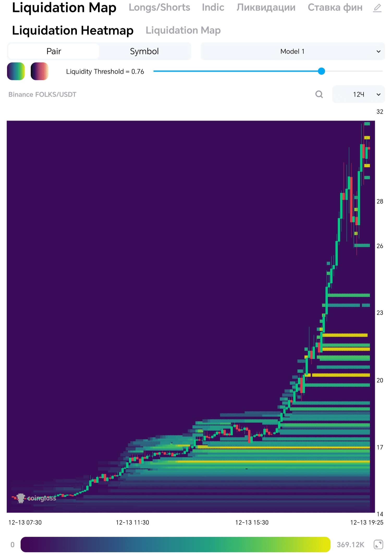Viewport: 392px width, 554px height.
Task: Click the search magnifier icon
Action: tap(319, 94)
